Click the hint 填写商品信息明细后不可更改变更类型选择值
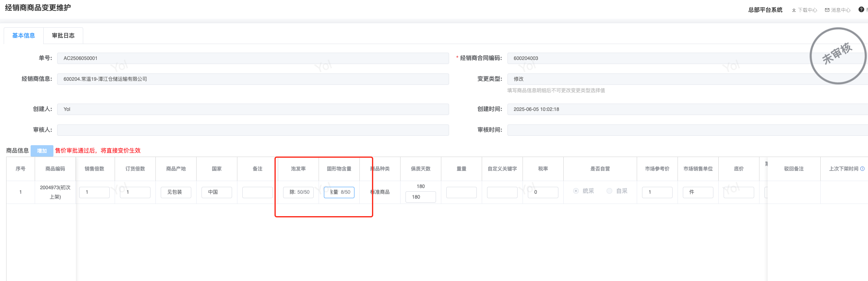868x281 pixels. click(x=556, y=91)
